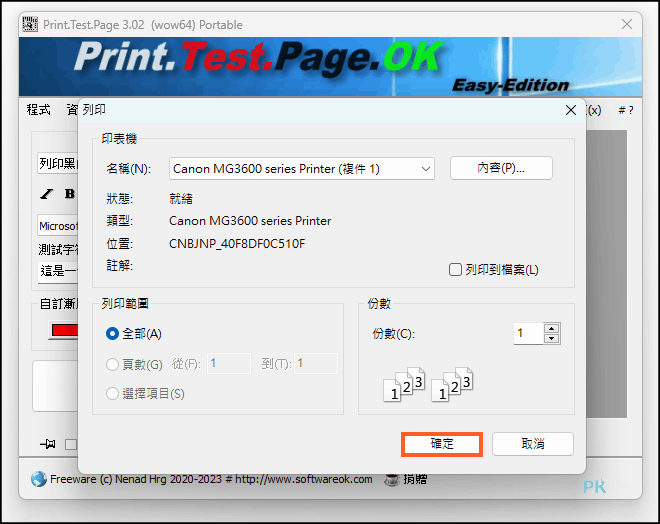Click the italic pen icon in main window
660x524 pixels.
pyautogui.click(x=46, y=194)
